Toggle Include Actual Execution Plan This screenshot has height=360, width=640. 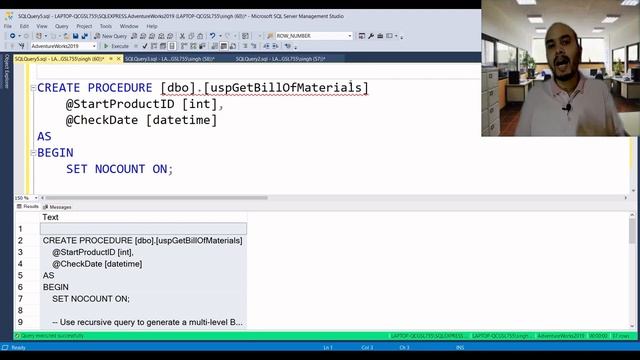184,46
